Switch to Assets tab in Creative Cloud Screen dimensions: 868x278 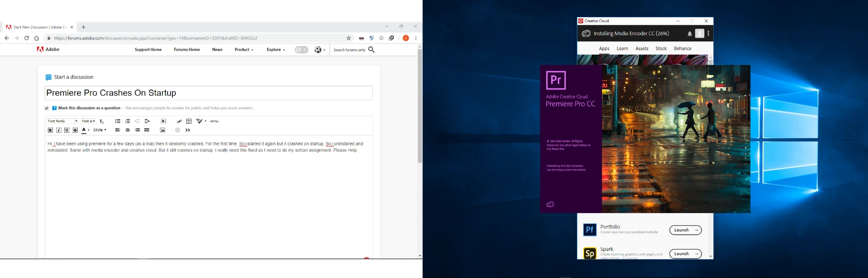[x=642, y=49]
